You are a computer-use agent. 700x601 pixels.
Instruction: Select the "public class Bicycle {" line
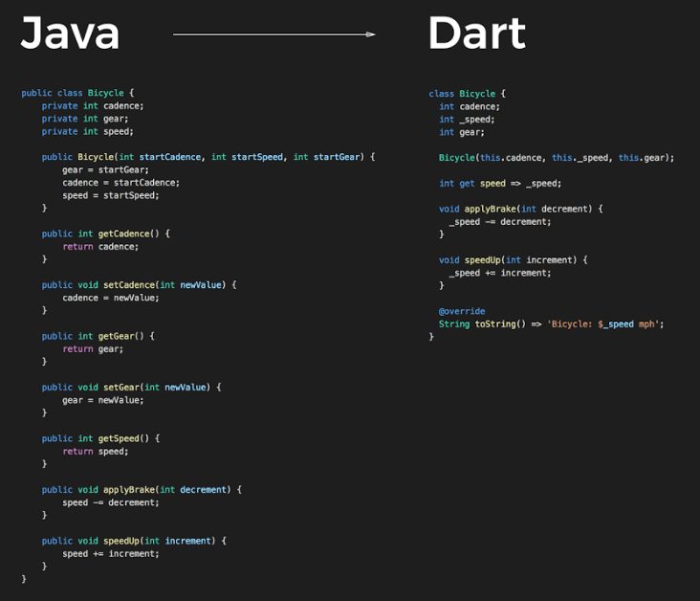[77, 93]
